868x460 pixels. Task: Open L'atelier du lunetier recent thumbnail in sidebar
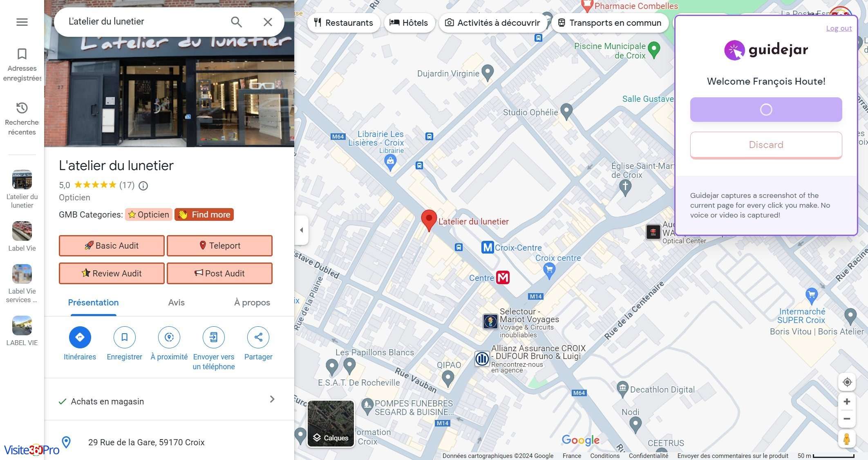pos(22,180)
